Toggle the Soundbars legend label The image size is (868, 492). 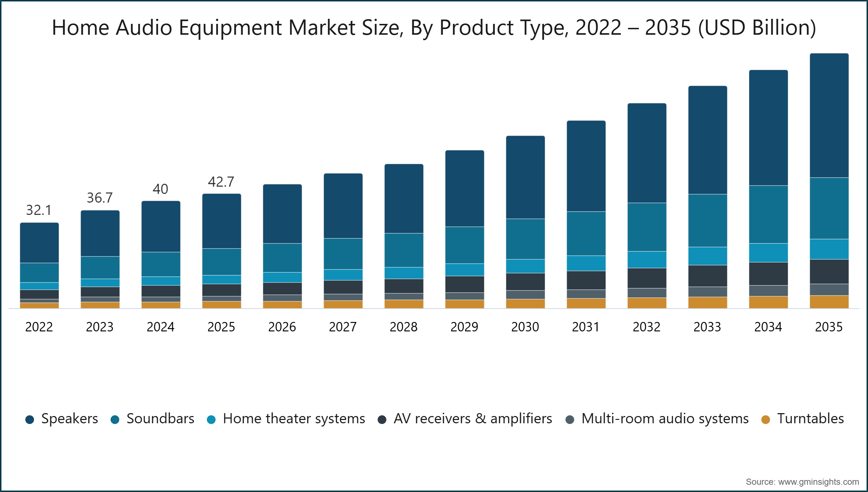160,419
